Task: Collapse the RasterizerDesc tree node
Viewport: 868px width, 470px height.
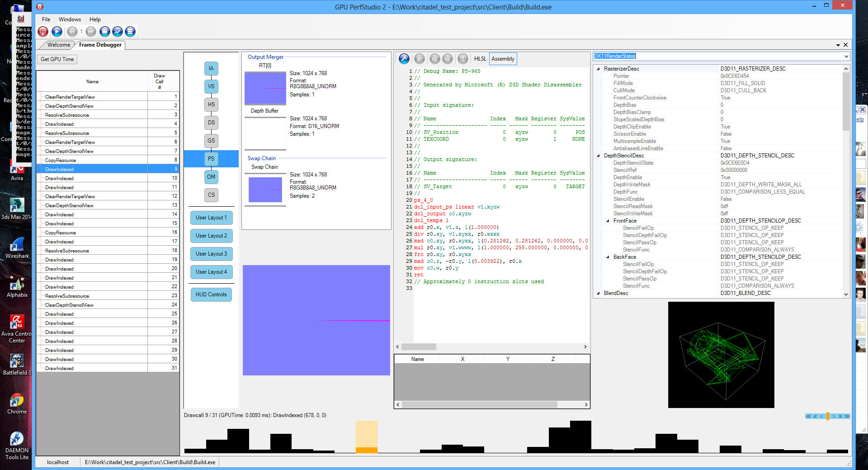Action: (x=599, y=69)
